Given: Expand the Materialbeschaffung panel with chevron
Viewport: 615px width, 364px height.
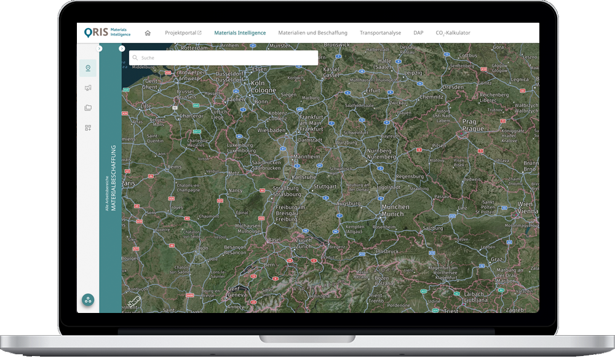Looking at the screenshot, I should click(x=122, y=49).
